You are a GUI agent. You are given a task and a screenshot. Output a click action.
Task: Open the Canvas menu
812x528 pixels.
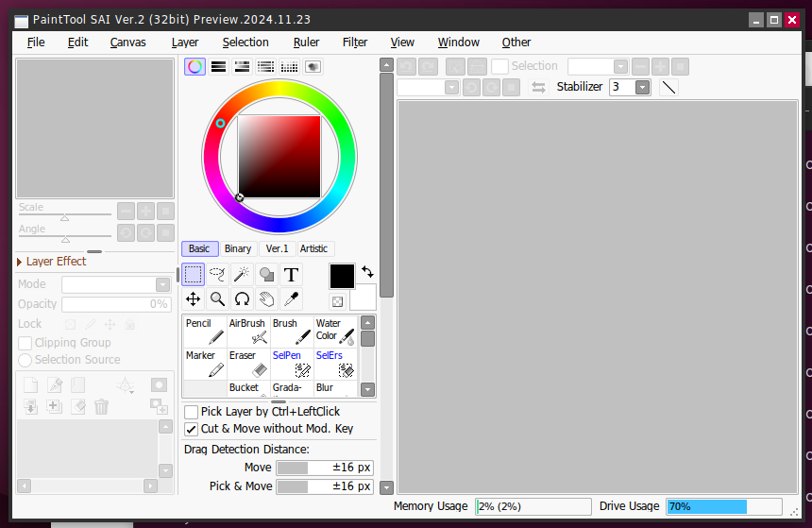(x=127, y=43)
